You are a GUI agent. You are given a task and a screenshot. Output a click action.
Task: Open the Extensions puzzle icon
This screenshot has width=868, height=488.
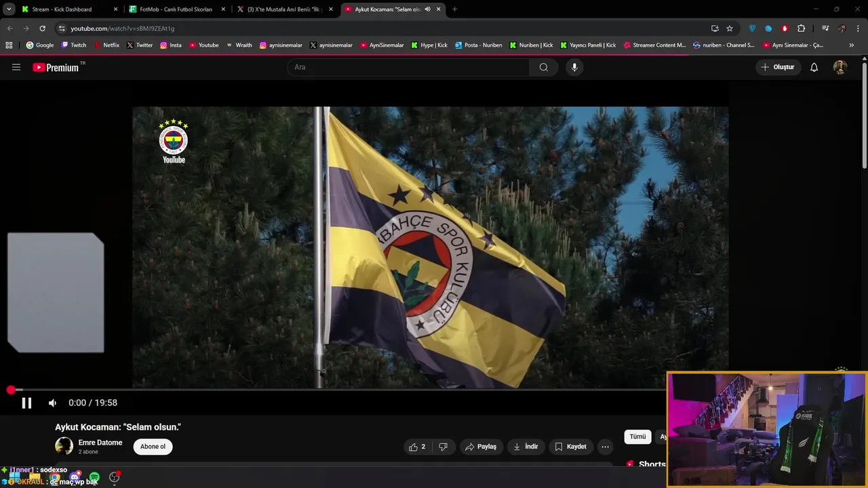(x=801, y=28)
